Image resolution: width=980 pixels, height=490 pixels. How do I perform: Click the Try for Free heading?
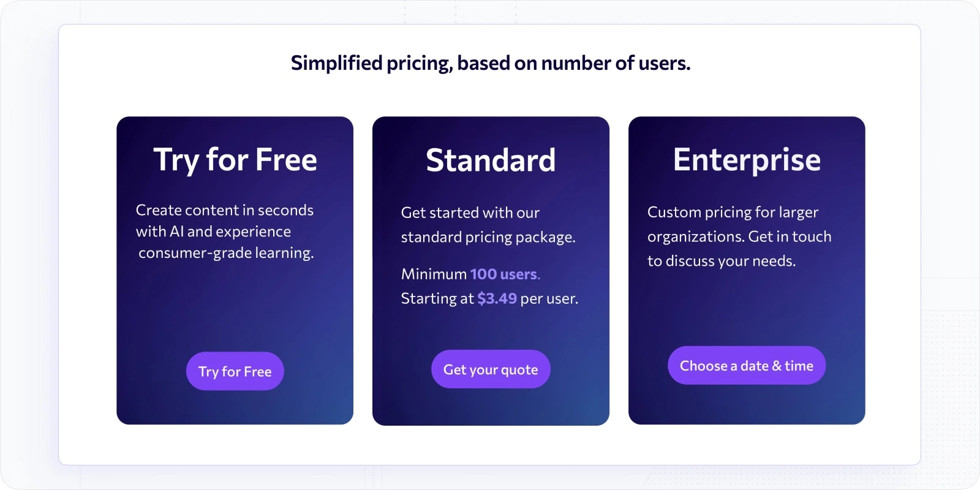(235, 160)
